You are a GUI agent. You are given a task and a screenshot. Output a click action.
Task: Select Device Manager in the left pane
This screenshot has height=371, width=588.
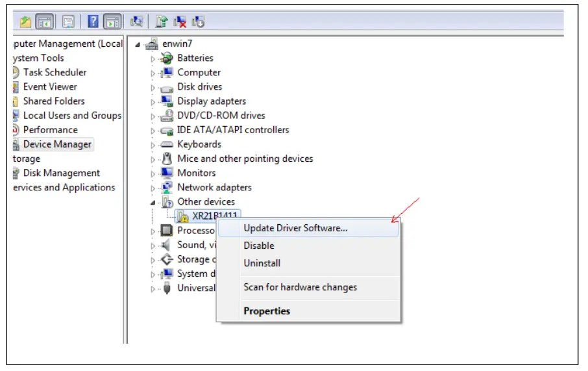[x=57, y=144]
